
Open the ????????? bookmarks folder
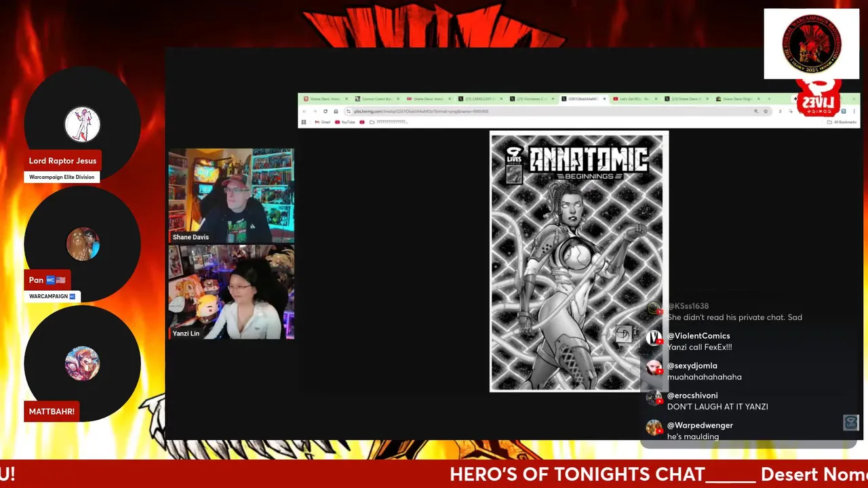pyautogui.click(x=389, y=122)
